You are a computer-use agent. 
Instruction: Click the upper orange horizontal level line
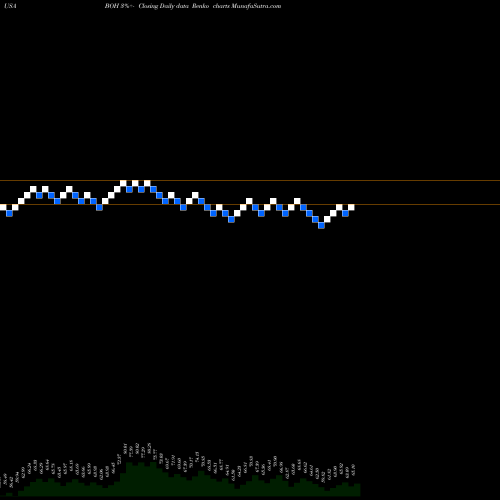point(250,181)
